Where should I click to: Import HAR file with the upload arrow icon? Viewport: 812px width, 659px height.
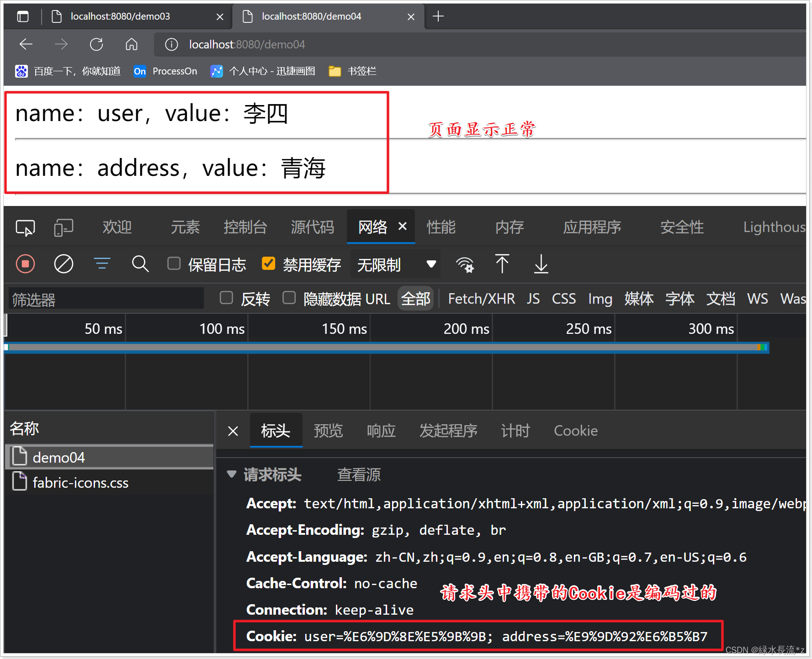point(502,264)
